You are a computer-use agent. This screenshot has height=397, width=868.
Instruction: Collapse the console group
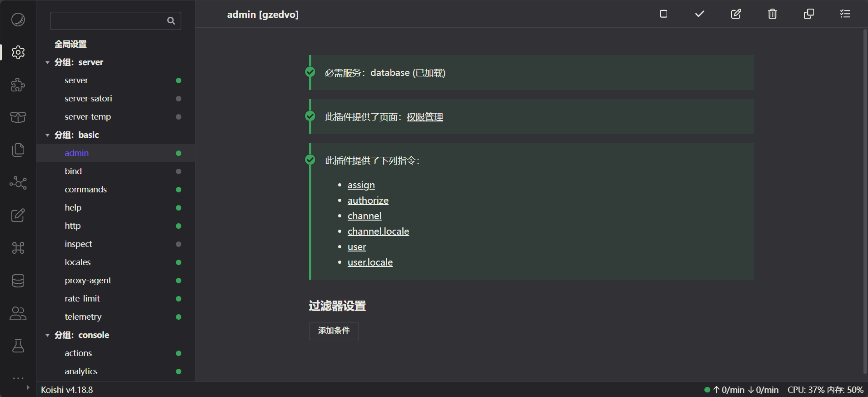click(48, 335)
